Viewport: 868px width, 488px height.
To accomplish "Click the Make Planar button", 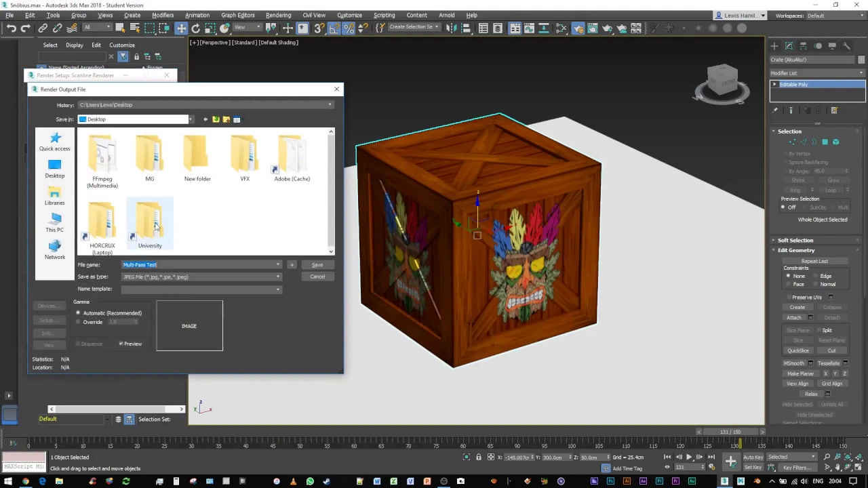I will pyautogui.click(x=800, y=373).
